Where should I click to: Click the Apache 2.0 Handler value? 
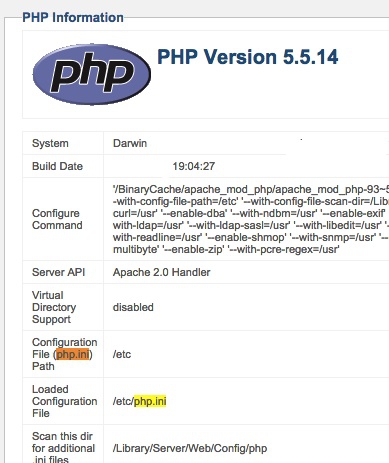(162, 272)
